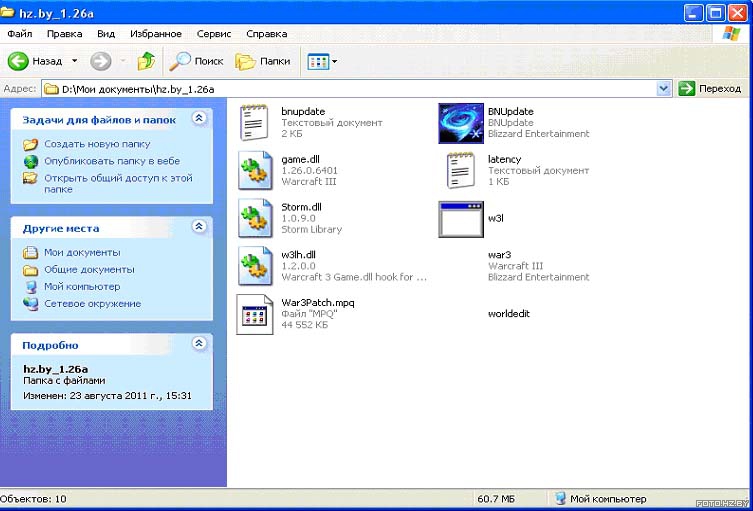Collapse the Другие места panel
Screen dimensions: 753x511
point(199,226)
